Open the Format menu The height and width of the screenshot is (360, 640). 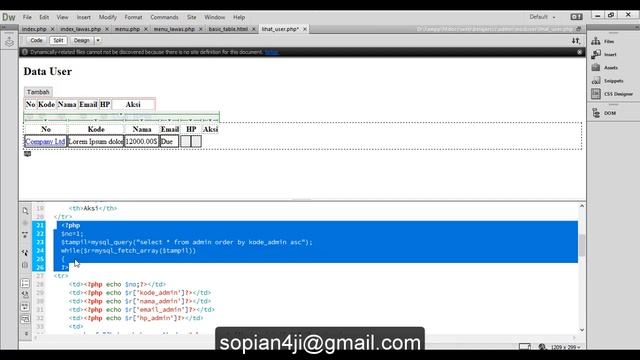click(x=133, y=17)
